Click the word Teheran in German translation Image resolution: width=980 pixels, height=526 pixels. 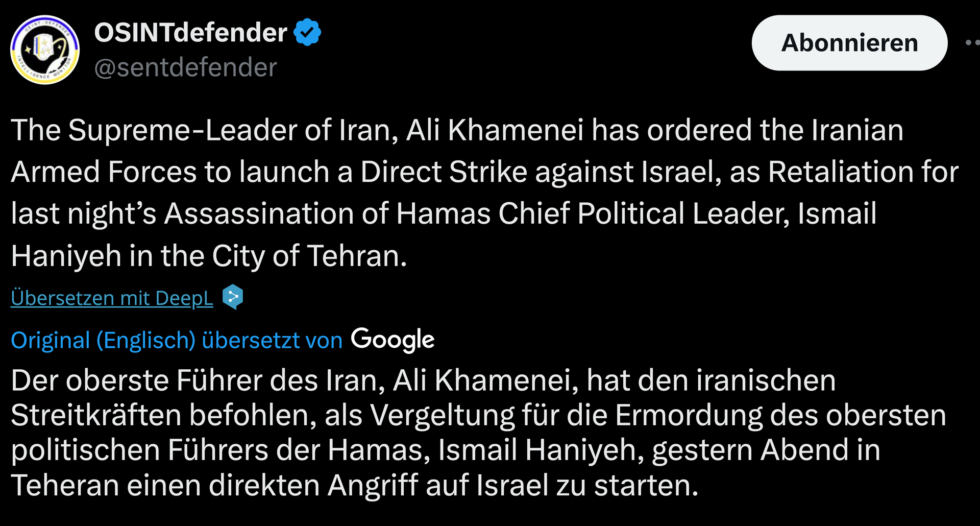[x=65, y=485]
